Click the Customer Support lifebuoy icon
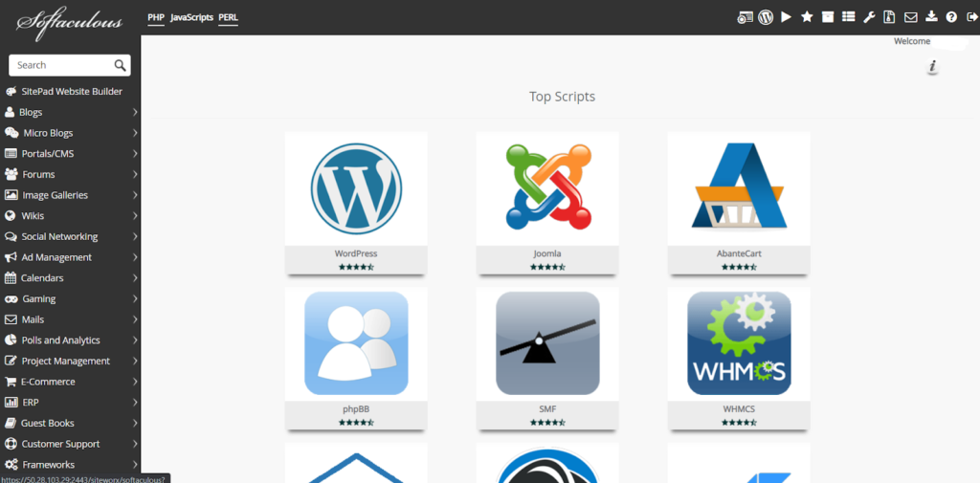The width and height of the screenshot is (980, 483). [10, 444]
